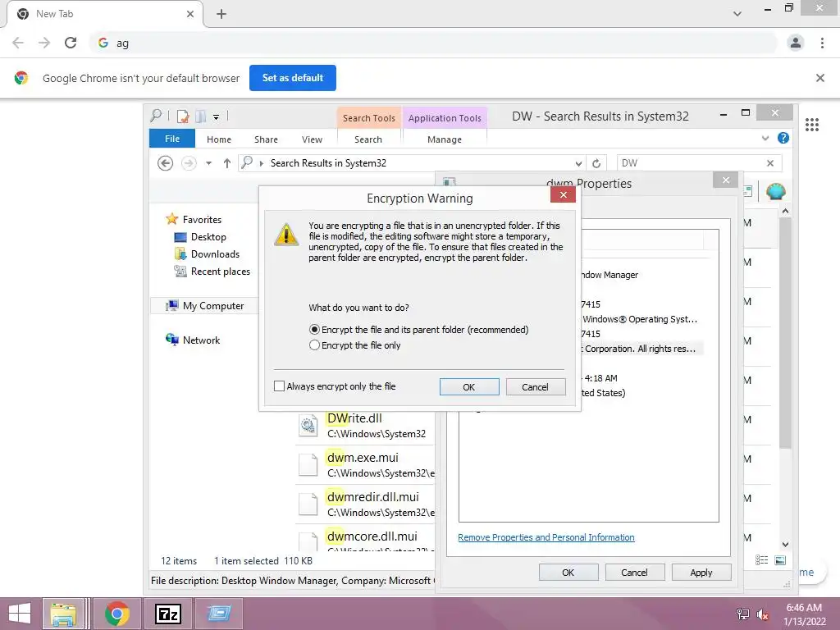Click Cancel in dwm Properties window
840x630 pixels.
point(634,572)
